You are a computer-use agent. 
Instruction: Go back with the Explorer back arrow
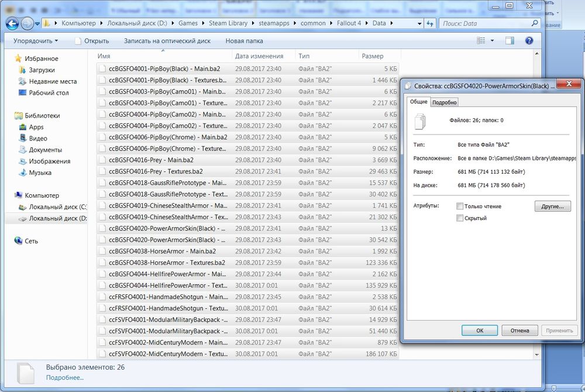[12, 23]
